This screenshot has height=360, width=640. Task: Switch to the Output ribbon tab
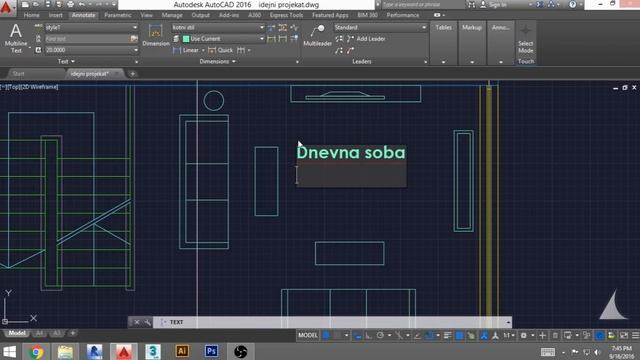201,15
